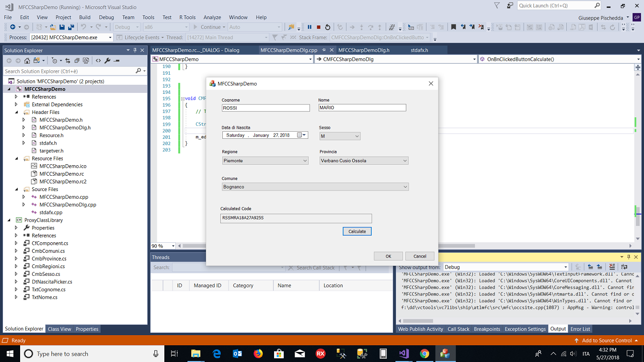Open Show output from Debug dropdown
This screenshot has width=644, height=362.
(x=506, y=267)
